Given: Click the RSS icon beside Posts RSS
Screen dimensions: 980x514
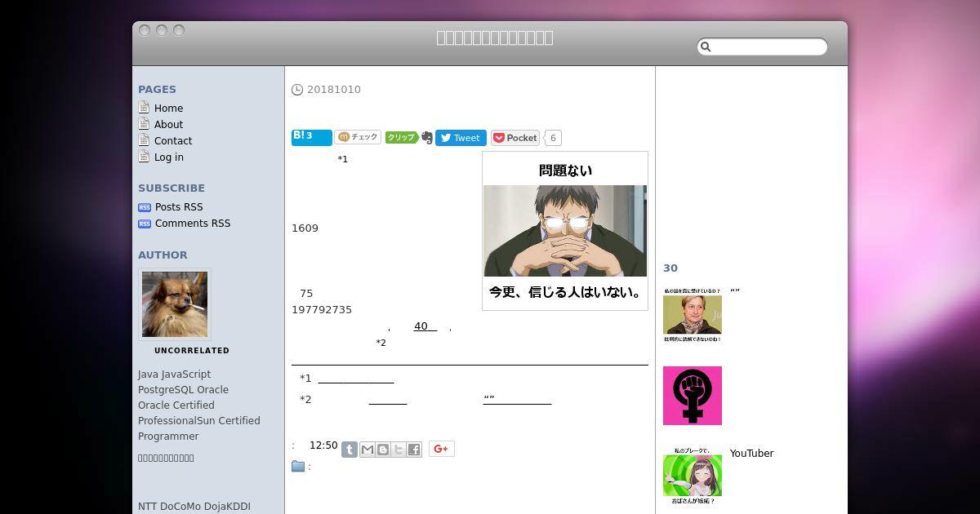Looking at the screenshot, I should click(x=145, y=207).
